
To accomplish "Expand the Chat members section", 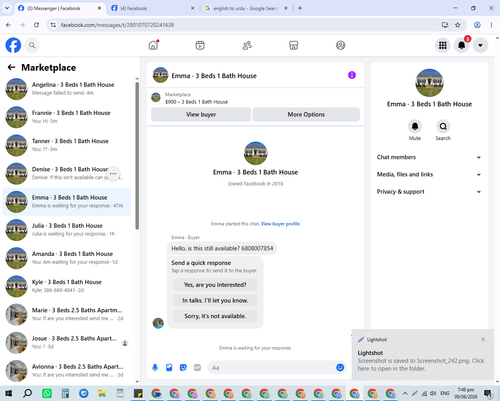I will (429, 157).
